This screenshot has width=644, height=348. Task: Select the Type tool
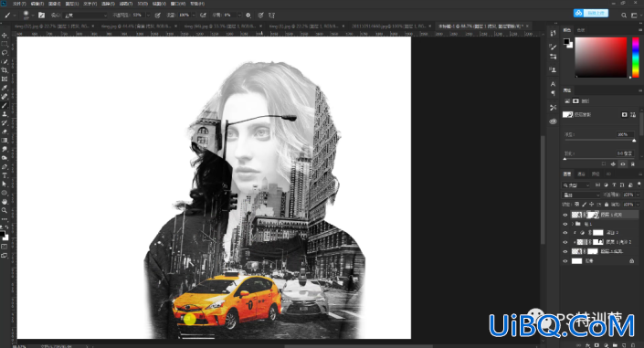pyautogui.click(x=5, y=175)
